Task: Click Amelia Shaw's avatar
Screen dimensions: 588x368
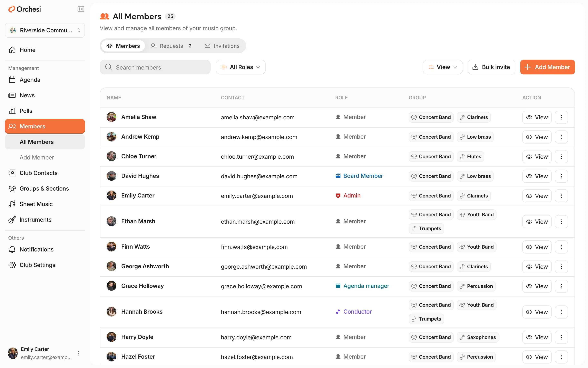Action: pos(111,117)
